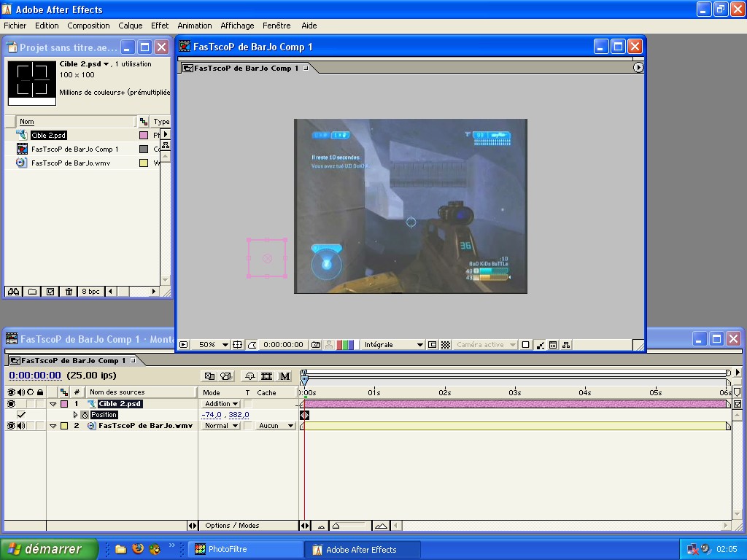Hide the FasTscoP de BarJo.wmv layer video
The image size is (747, 560).
pyautogui.click(x=11, y=426)
